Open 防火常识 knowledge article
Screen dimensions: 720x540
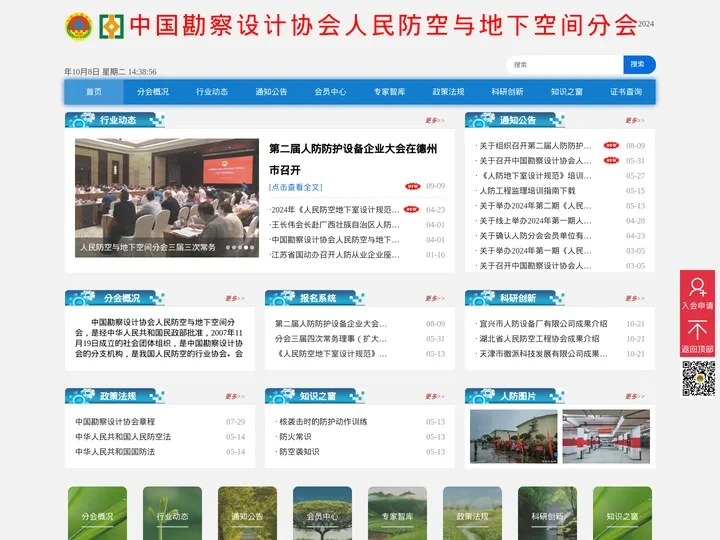pyautogui.click(x=295, y=437)
